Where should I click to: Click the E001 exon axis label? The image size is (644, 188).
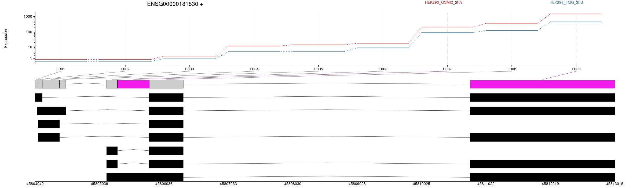click(x=61, y=69)
